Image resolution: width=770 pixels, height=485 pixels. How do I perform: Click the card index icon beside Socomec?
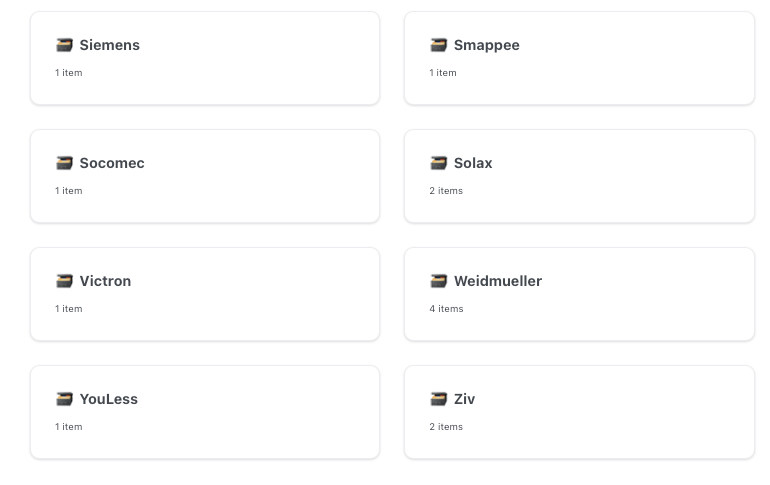click(64, 163)
